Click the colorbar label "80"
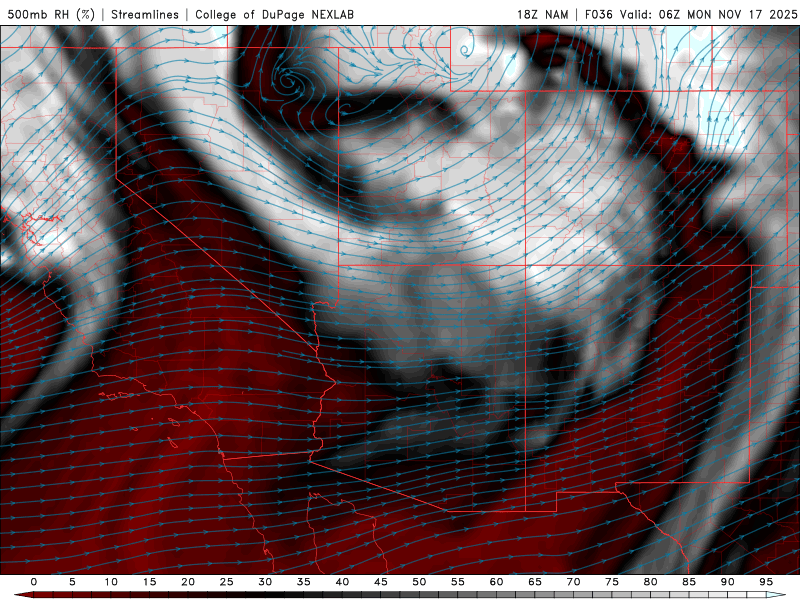Viewport: 800px width, 600px height. point(650,582)
